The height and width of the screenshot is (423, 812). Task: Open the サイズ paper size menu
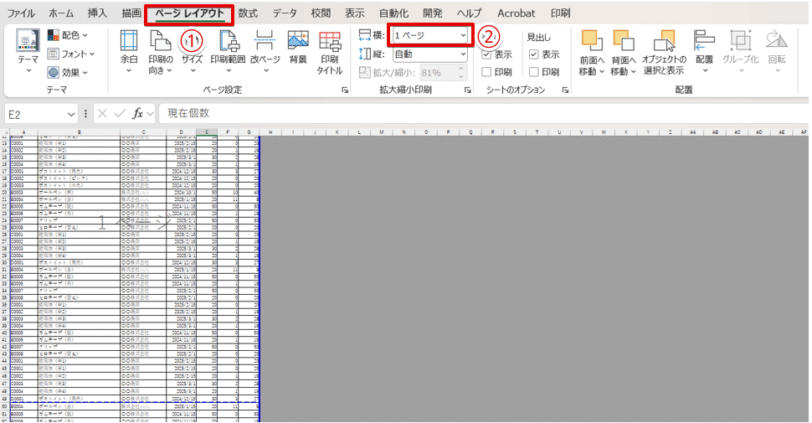[192, 52]
